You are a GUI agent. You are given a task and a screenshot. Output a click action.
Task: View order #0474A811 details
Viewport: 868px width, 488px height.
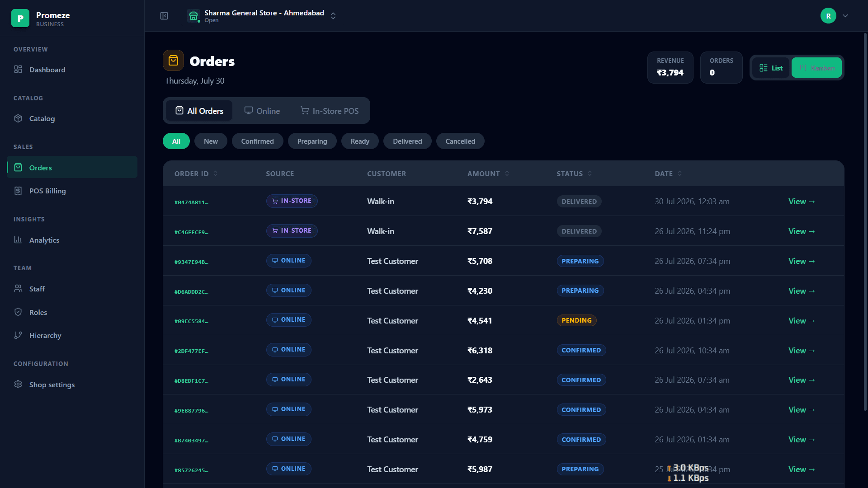click(802, 202)
